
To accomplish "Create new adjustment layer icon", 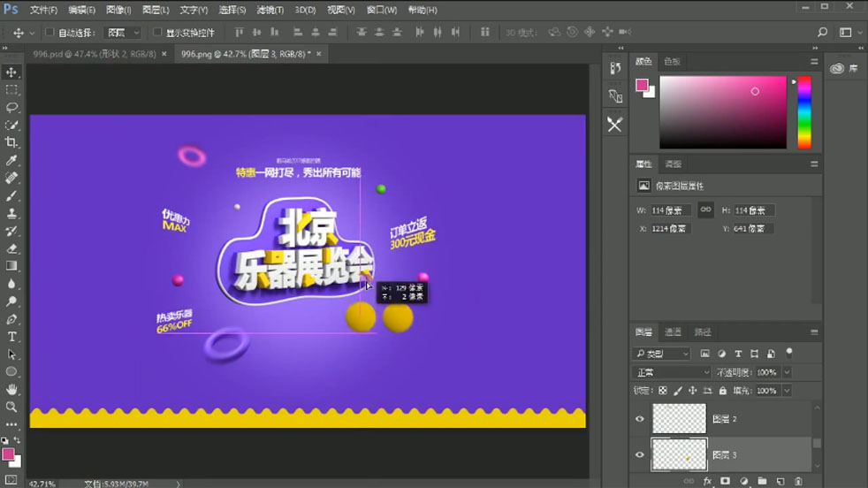I will [x=743, y=481].
